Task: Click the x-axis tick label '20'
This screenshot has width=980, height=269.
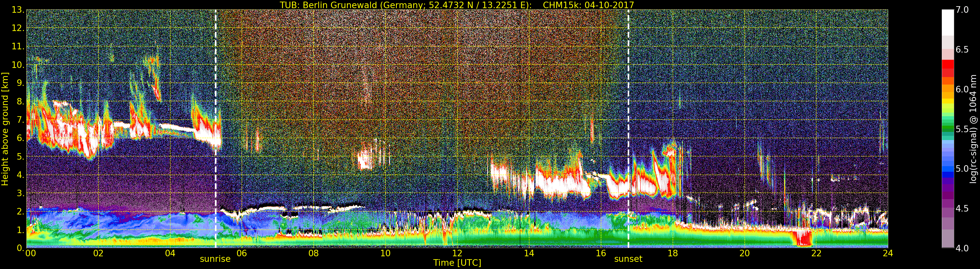Action: pos(745,253)
